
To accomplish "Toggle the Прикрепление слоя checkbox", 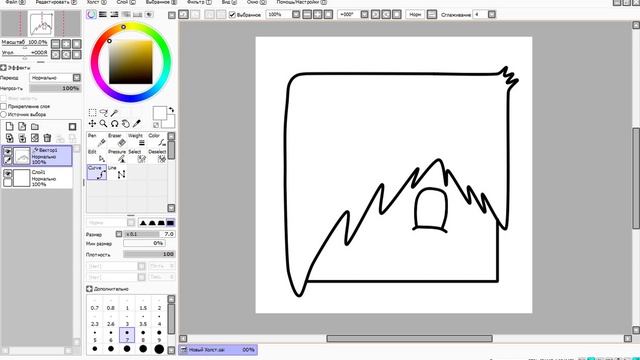I will (4, 106).
